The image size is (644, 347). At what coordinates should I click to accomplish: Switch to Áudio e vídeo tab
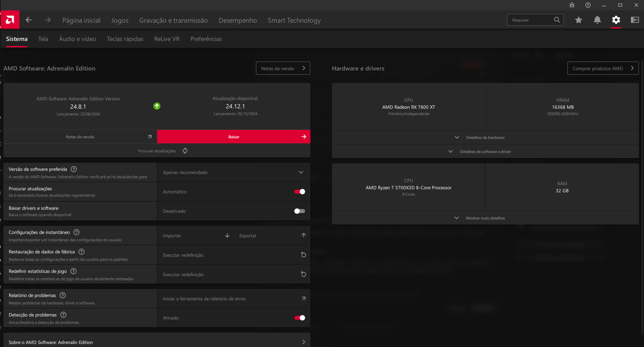[77, 39]
